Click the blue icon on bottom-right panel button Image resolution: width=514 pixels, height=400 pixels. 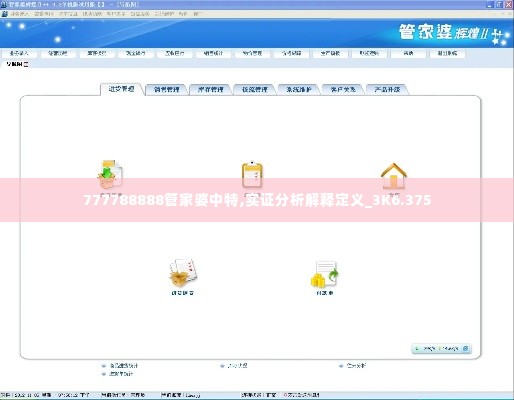(466, 348)
